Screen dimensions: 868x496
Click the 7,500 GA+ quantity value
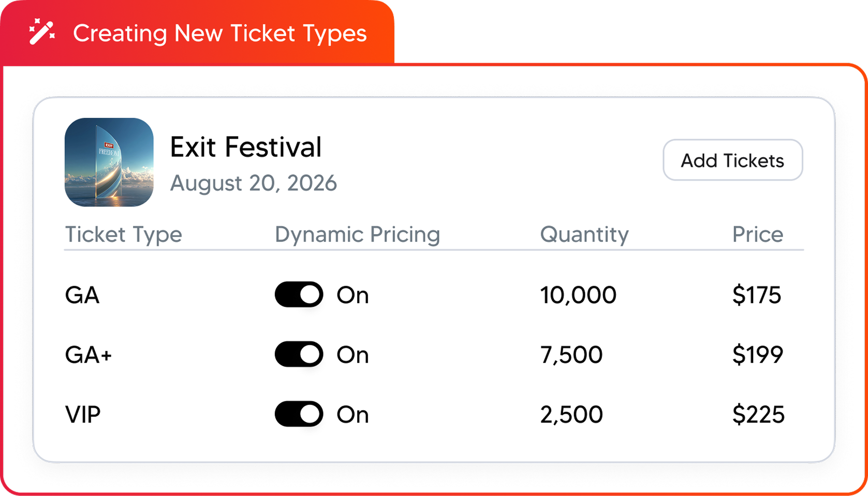[x=572, y=354]
